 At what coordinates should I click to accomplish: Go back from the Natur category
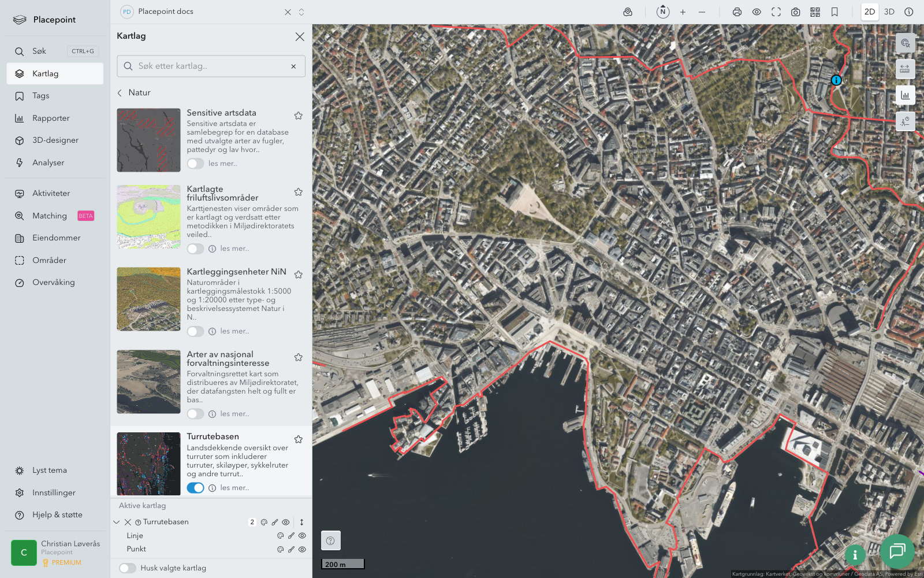[120, 93]
